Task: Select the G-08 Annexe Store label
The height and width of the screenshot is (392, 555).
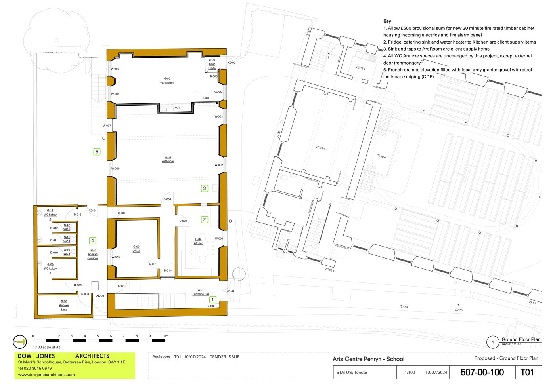Action: (64, 305)
